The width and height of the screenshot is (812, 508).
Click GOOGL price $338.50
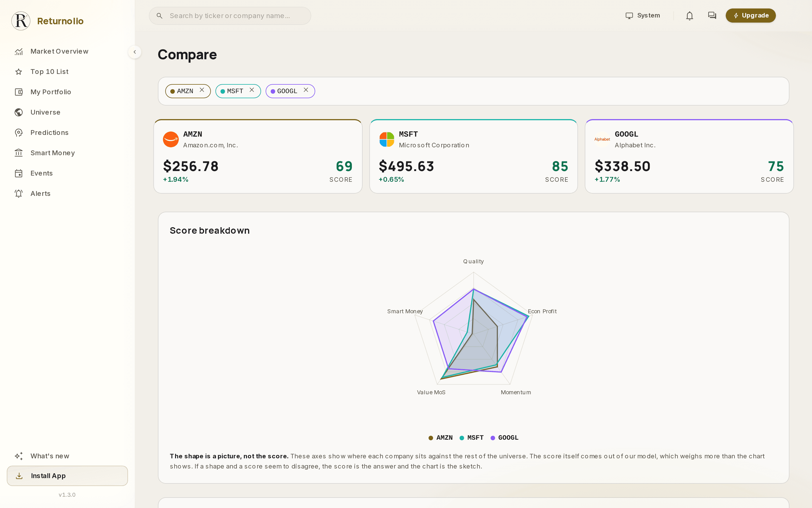pyautogui.click(x=623, y=166)
